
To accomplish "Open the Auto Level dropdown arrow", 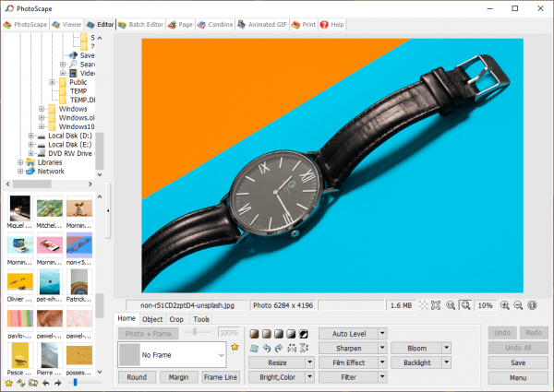I will [382, 333].
